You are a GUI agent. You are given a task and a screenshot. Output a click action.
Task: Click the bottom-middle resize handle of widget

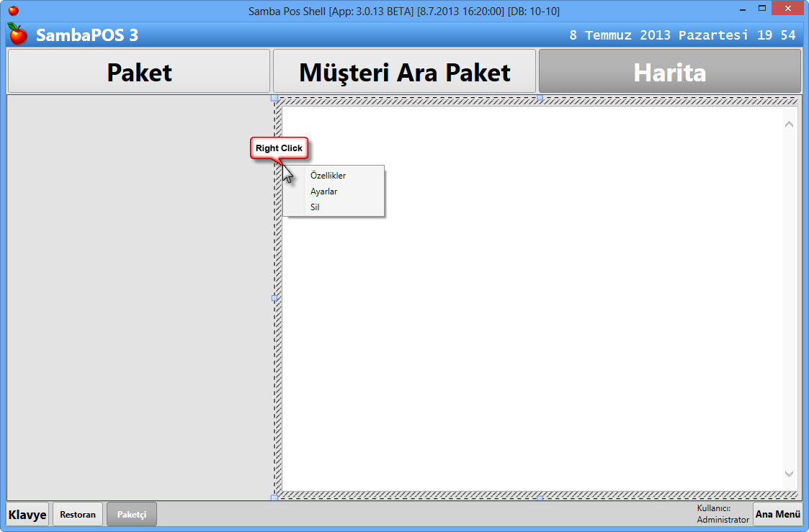click(540, 497)
